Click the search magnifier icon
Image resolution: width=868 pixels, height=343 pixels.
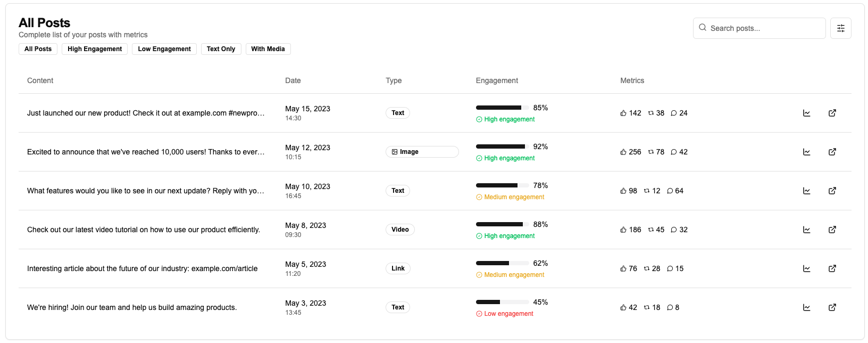pos(703,28)
